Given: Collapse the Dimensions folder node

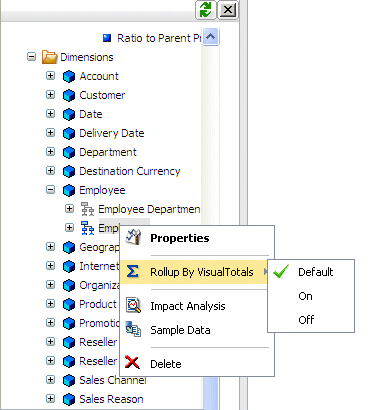Looking at the screenshot, I should coord(31,57).
